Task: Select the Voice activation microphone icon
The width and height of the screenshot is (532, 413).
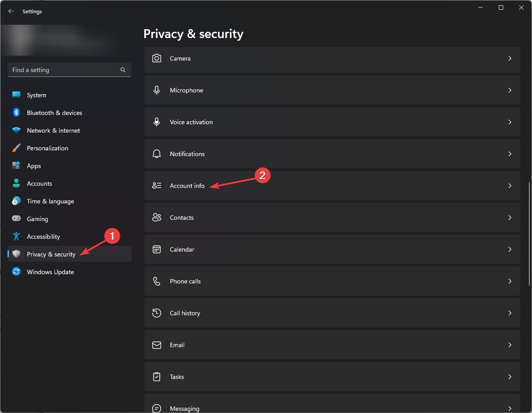Action: point(157,122)
